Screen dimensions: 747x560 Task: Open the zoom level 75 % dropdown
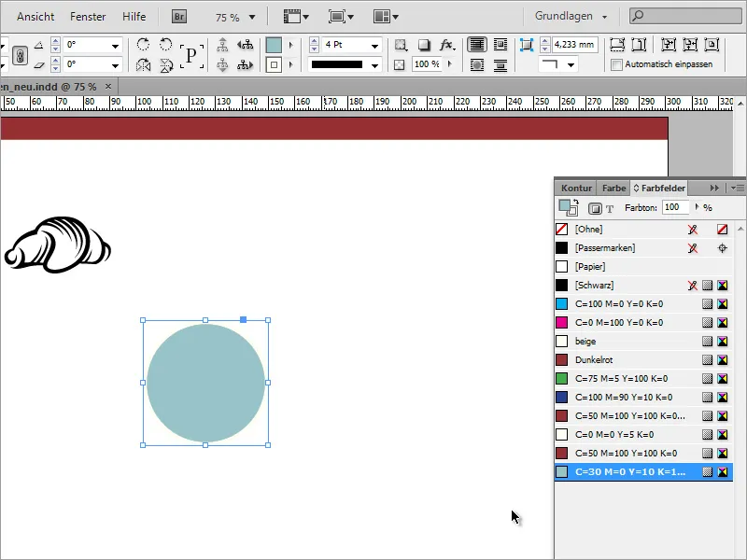coord(252,17)
